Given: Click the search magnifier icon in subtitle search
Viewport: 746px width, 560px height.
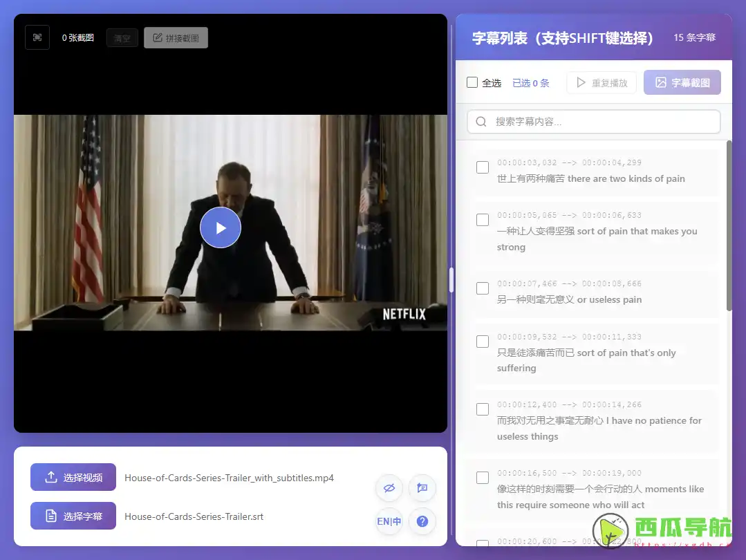Looking at the screenshot, I should pos(481,122).
